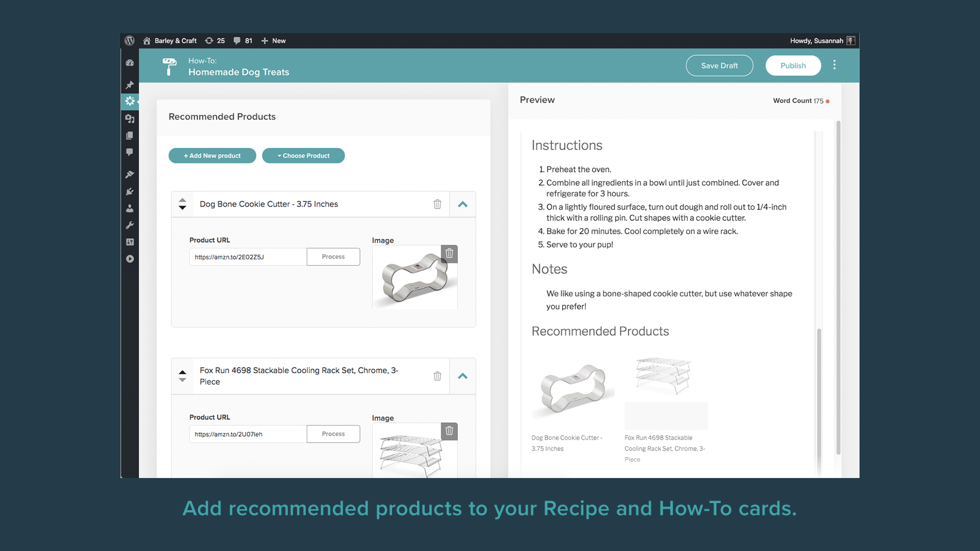Open Comments sidebar speech bubble icon
980x551 pixels.
130,152
